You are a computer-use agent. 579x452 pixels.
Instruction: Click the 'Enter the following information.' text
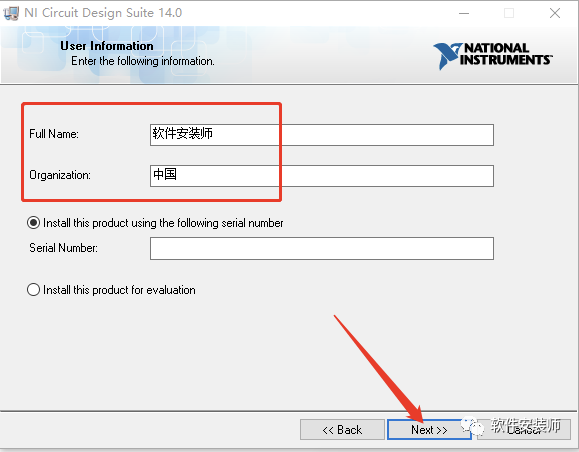143,61
